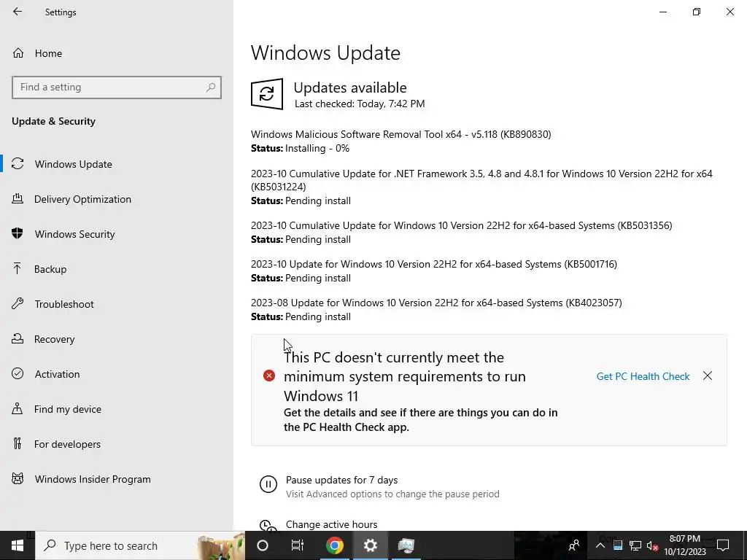Open the Activation page
The width and height of the screenshot is (747, 560).
pyautogui.click(x=57, y=374)
